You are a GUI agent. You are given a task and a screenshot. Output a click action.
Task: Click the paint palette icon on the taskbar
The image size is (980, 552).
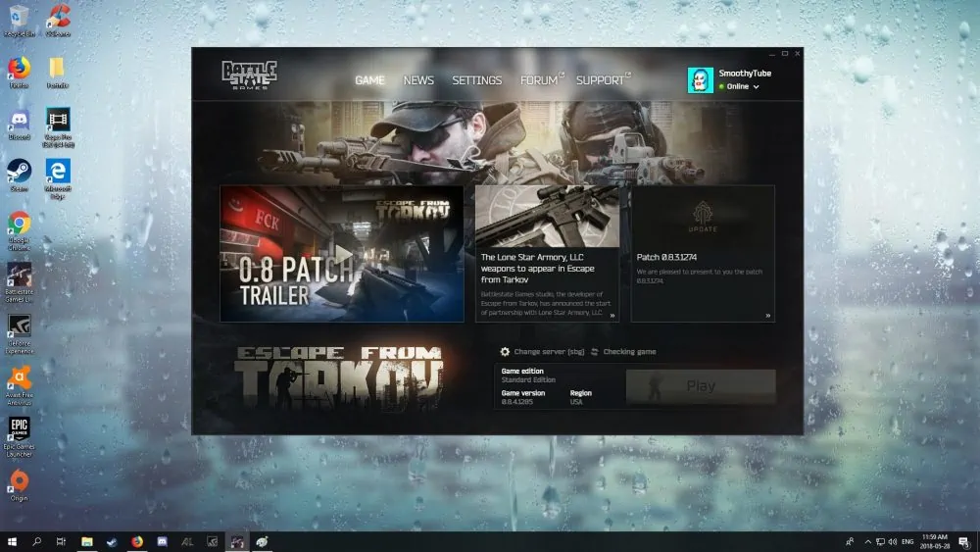click(262, 541)
